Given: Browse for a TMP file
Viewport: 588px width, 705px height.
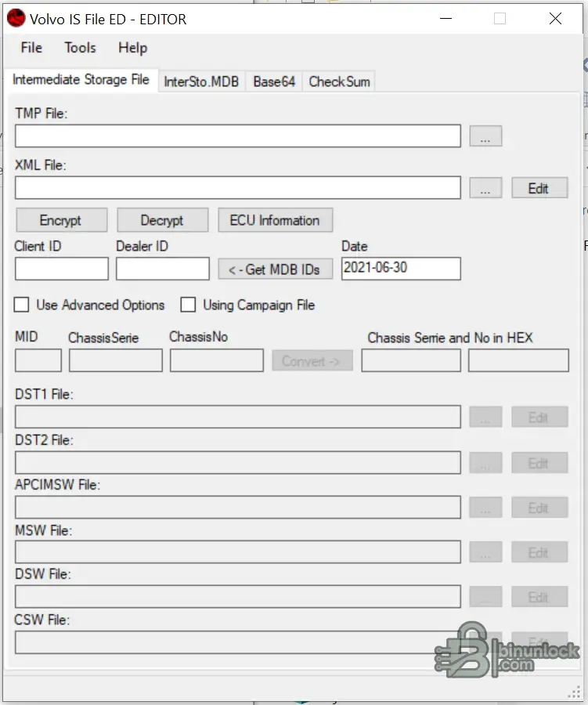Looking at the screenshot, I should click(x=485, y=136).
